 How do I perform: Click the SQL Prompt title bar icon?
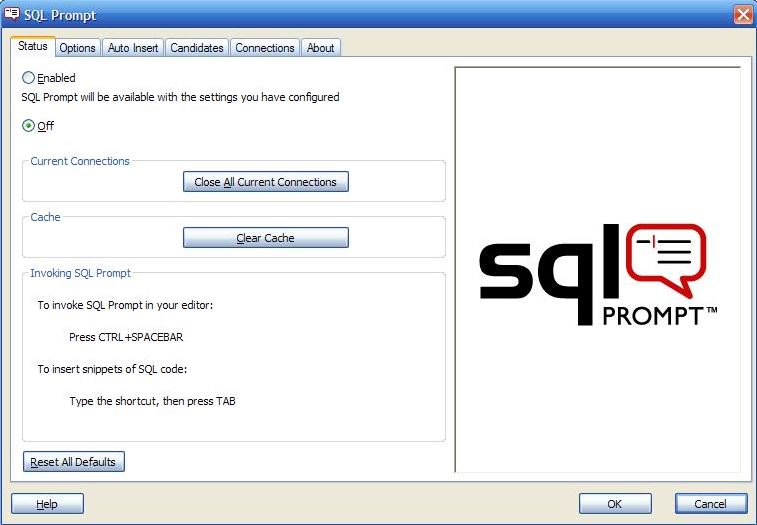12,14
